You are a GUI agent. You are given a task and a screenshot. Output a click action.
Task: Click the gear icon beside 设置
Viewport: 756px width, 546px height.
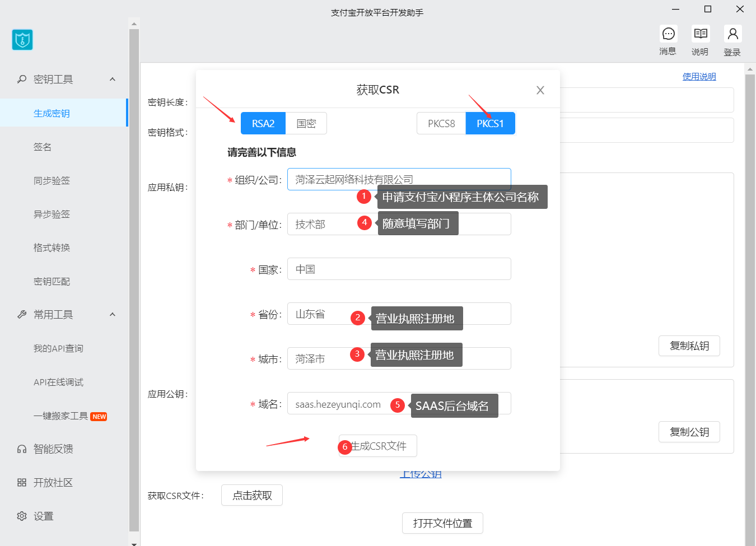(22, 516)
